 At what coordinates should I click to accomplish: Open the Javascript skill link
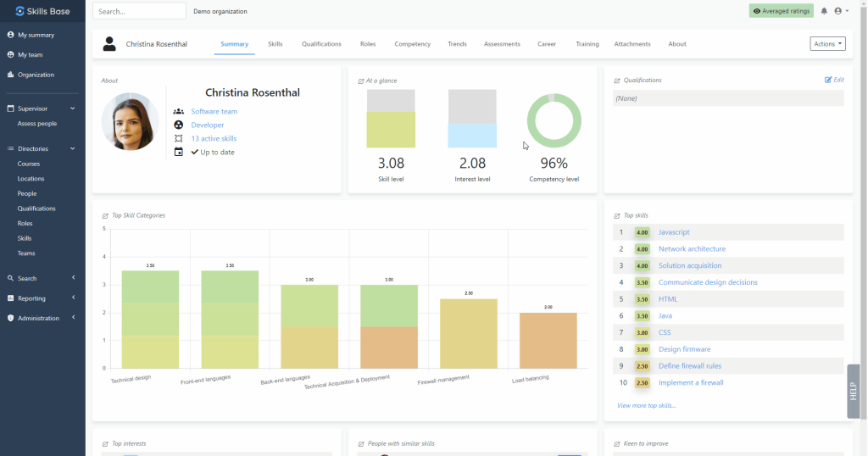[674, 232]
